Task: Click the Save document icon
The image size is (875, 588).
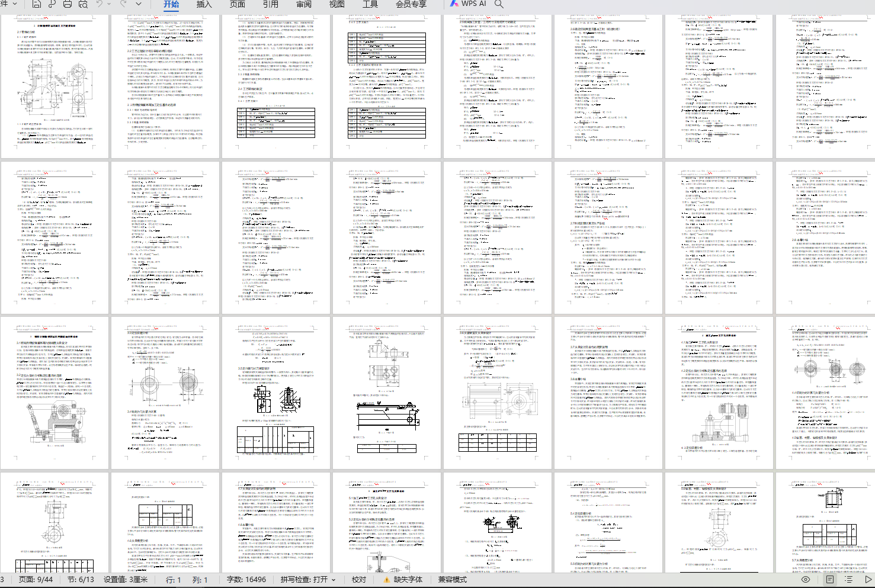Action: 37,4
